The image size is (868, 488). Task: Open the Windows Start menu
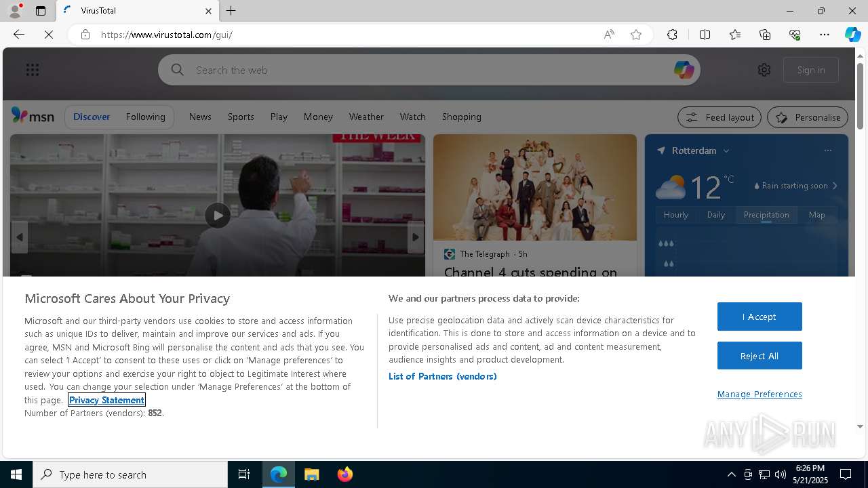(16, 474)
